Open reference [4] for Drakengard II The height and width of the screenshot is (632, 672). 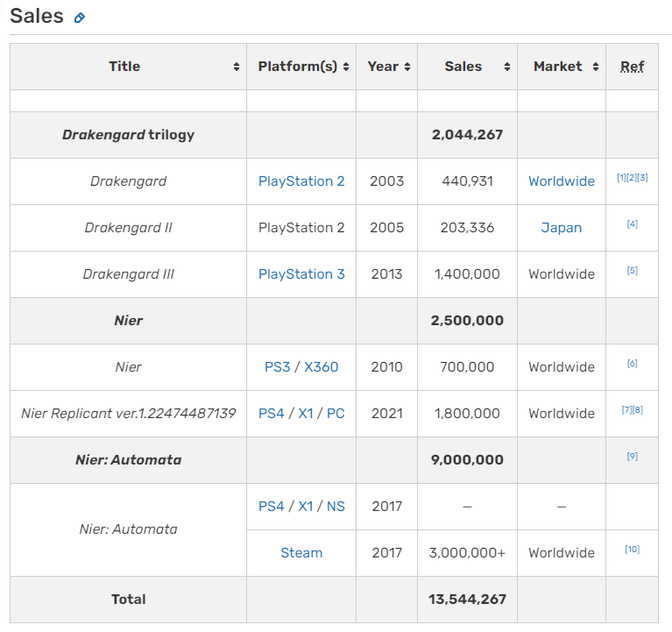coord(632,224)
